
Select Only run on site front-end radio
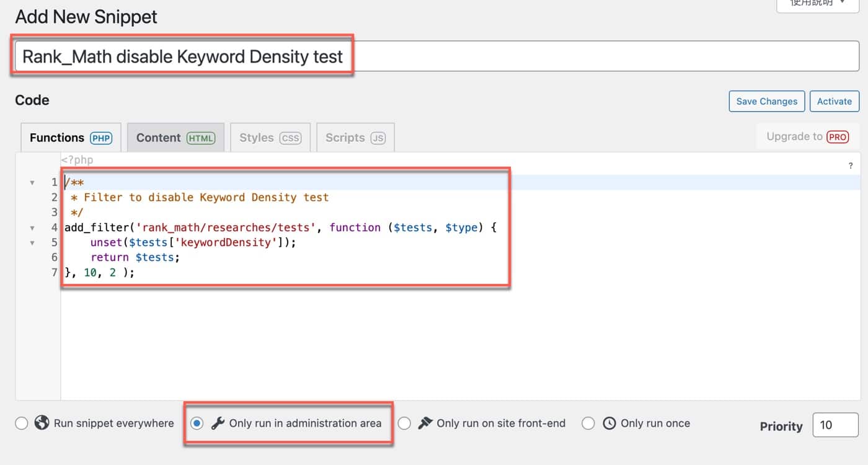click(x=404, y=423)
